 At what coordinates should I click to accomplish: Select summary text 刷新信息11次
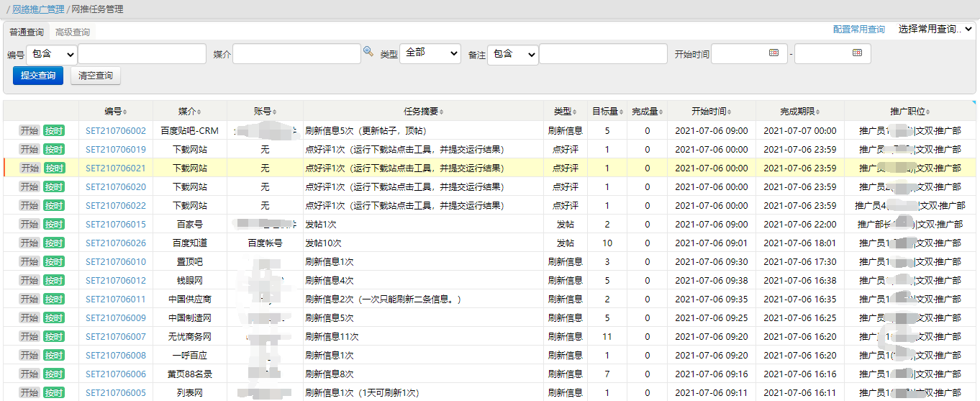coord(332,337)
